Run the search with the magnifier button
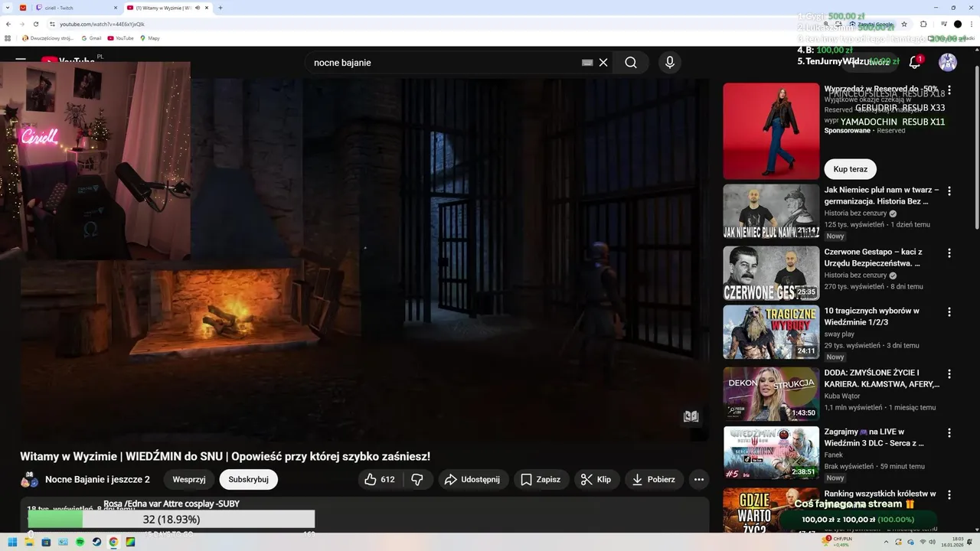The width and height of the screenshot is (980, 551). 631,63
